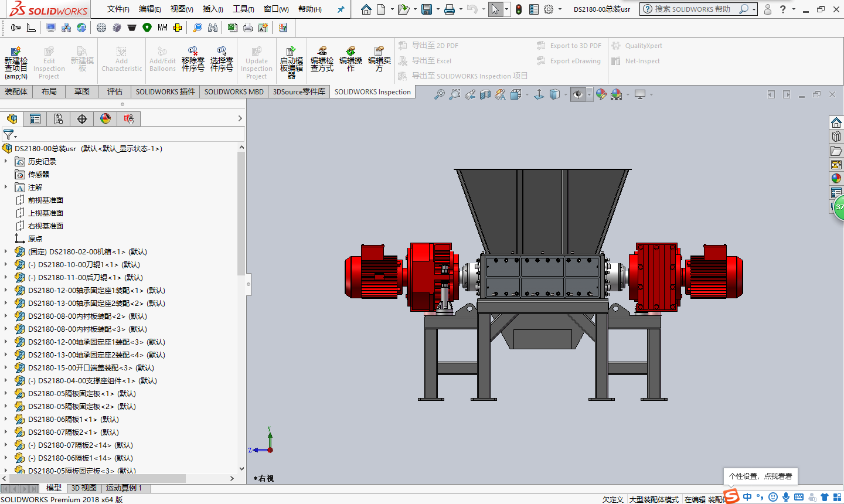Open the 工具(T) menu
This screenshot has height=504, width=844.
[x=243, y=9]
